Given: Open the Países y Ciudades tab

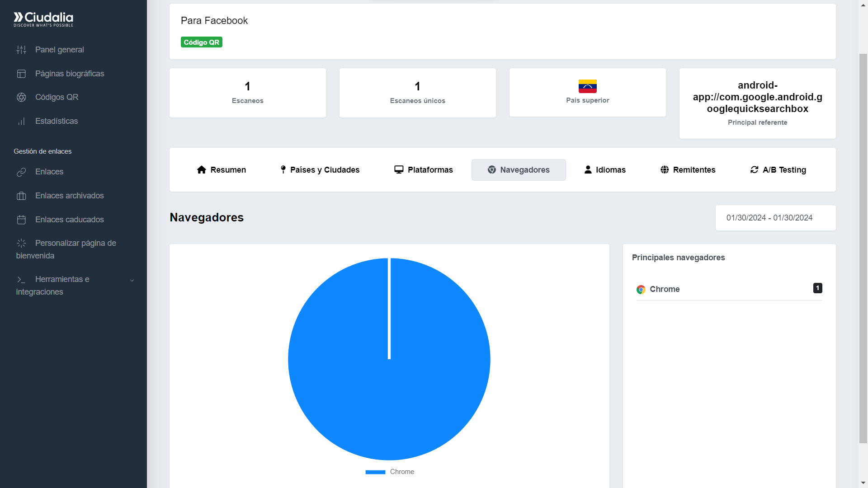Looking at the screenshot, I should coord(320,170).
